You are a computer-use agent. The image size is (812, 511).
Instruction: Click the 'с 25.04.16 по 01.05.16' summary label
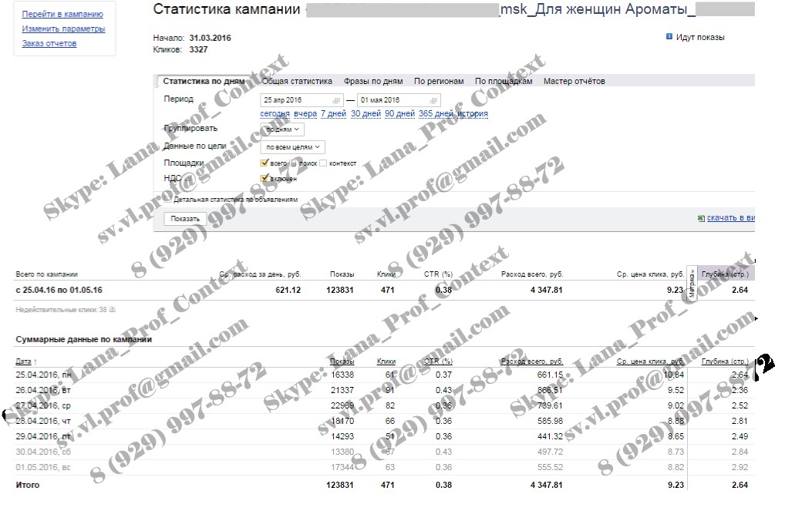point(59,290)
